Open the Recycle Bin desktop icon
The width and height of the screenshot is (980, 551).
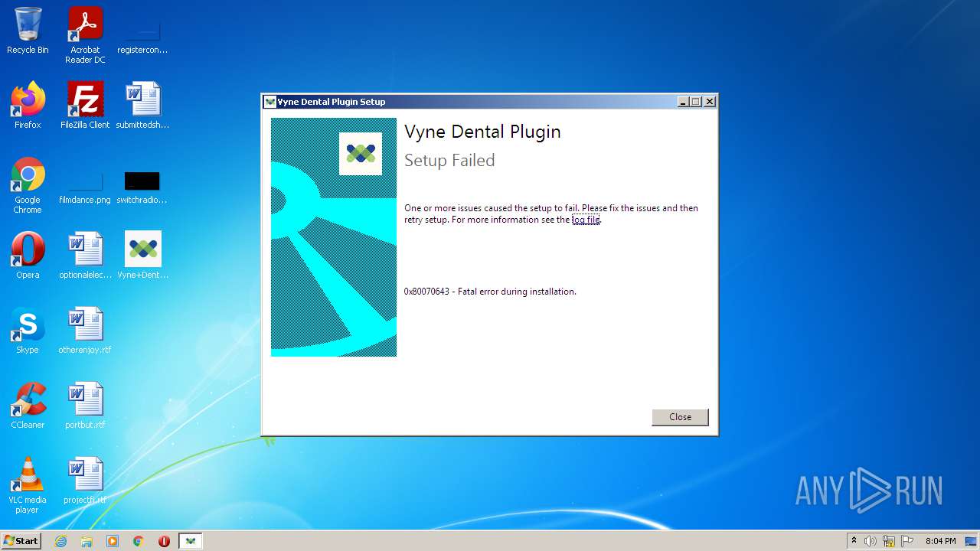28,31
